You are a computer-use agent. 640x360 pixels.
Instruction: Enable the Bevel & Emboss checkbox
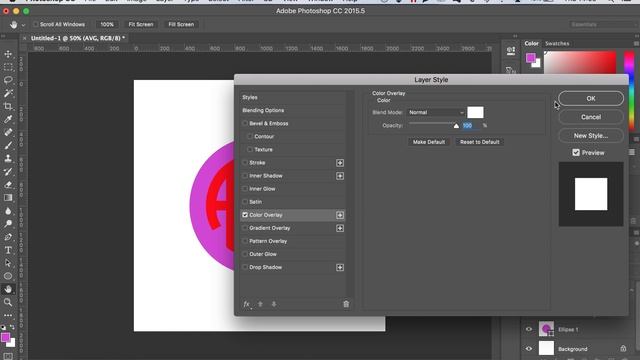[x=245, y=123]
